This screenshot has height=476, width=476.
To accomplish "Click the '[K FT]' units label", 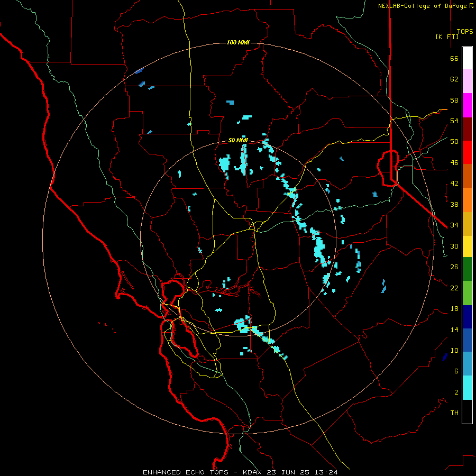I will point(447,36).
